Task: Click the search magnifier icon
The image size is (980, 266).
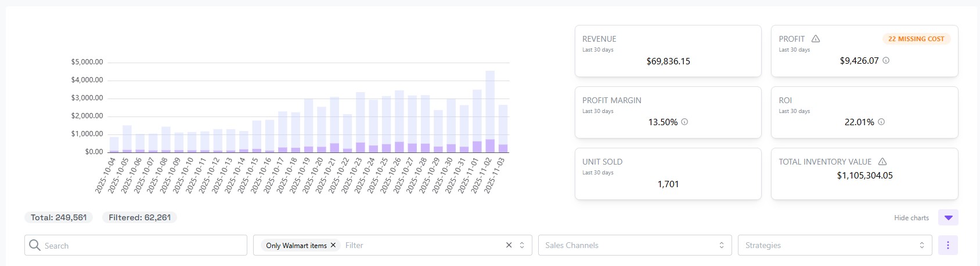Action: [35, 245]
